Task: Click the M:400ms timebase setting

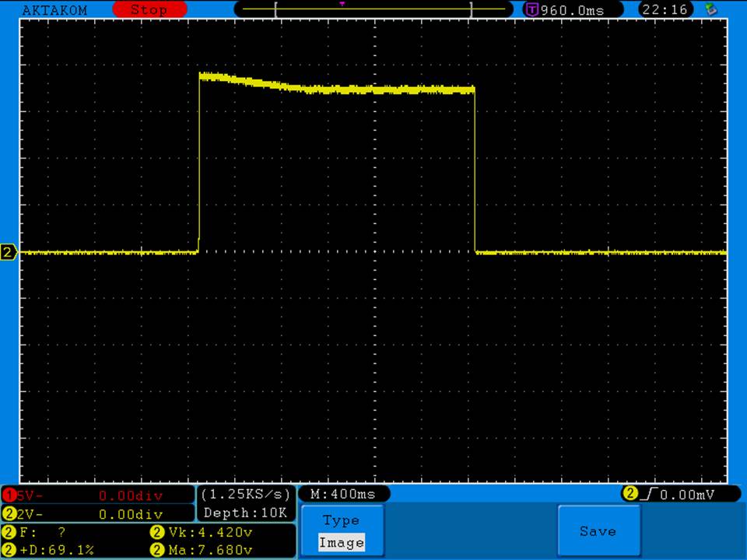Action: pyautogui.click(x=342, y=494)
